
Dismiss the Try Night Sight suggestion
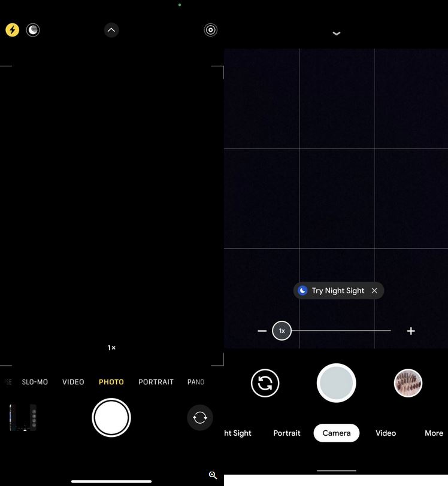coord(374,291)
